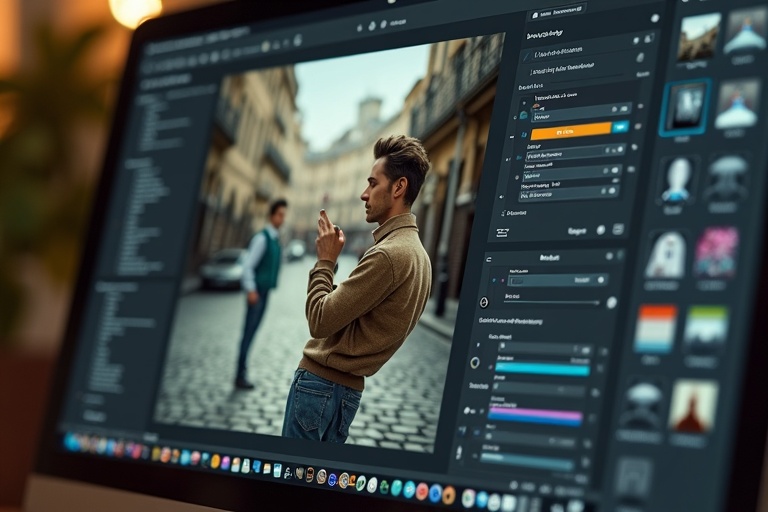Click the stacked-bars icon below the layer list

(x=502, y=232)
